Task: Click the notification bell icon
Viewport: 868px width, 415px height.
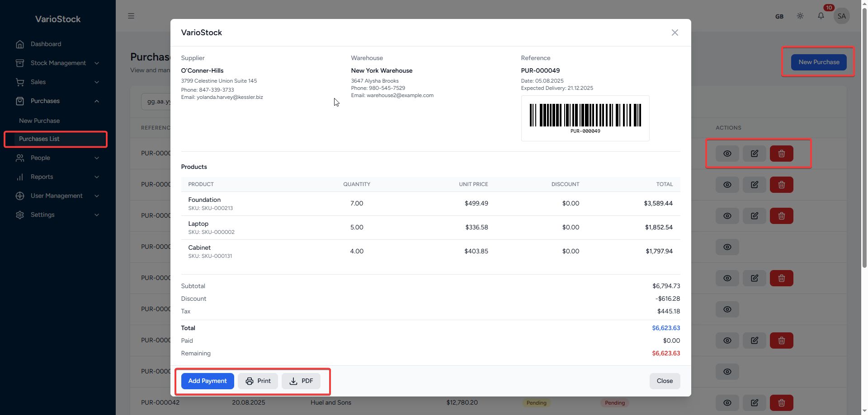Action: coord(821,16)
